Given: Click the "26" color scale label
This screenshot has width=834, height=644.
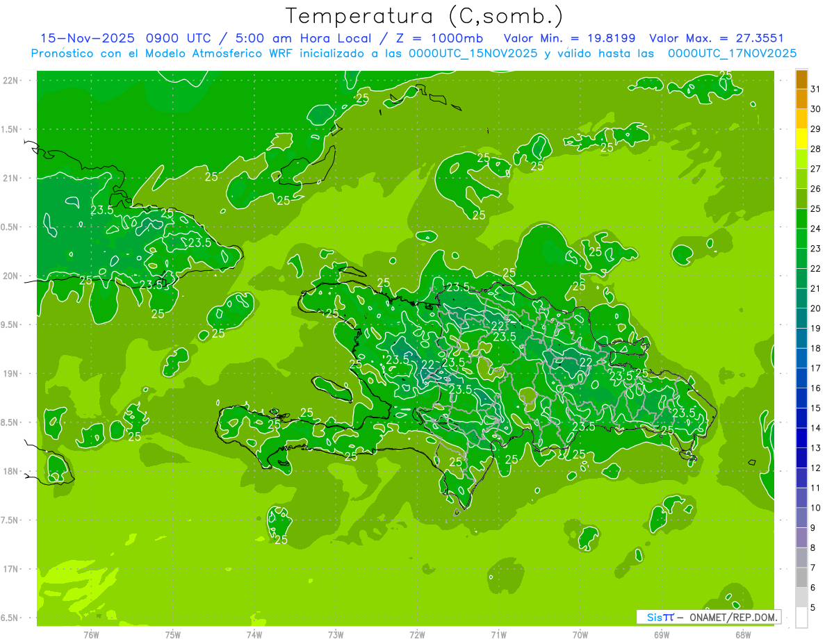Looking at the screenshot, I should click(x=816, y=189).
